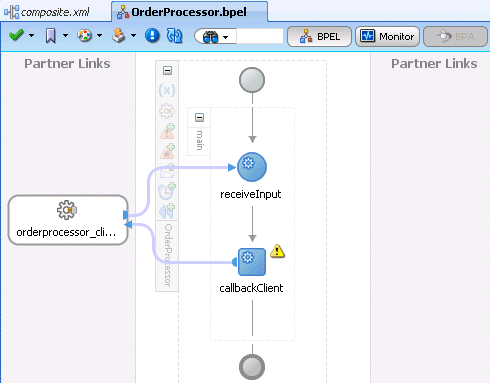This screenshot has width=490, height=383.
Task: Open the Variables (x) icon
Action: (167, 90)
